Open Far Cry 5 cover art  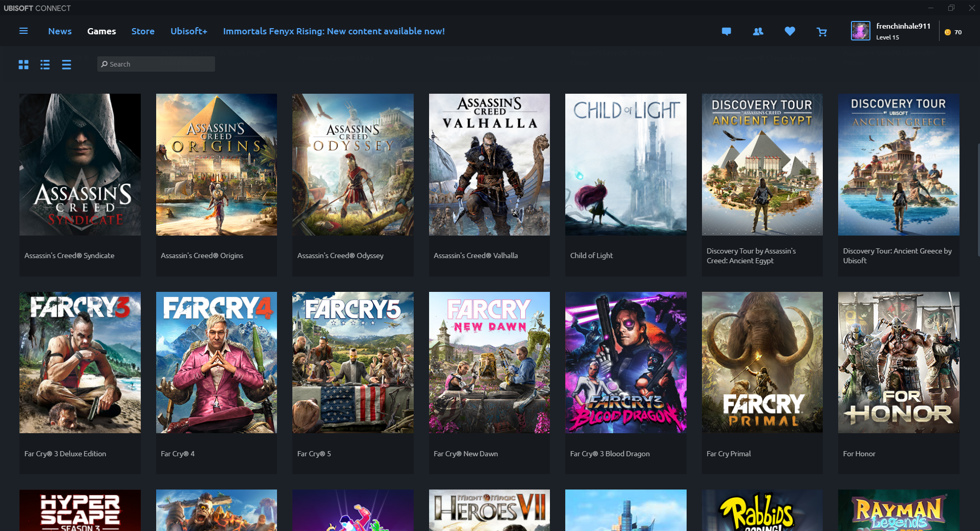coord(353,363)
